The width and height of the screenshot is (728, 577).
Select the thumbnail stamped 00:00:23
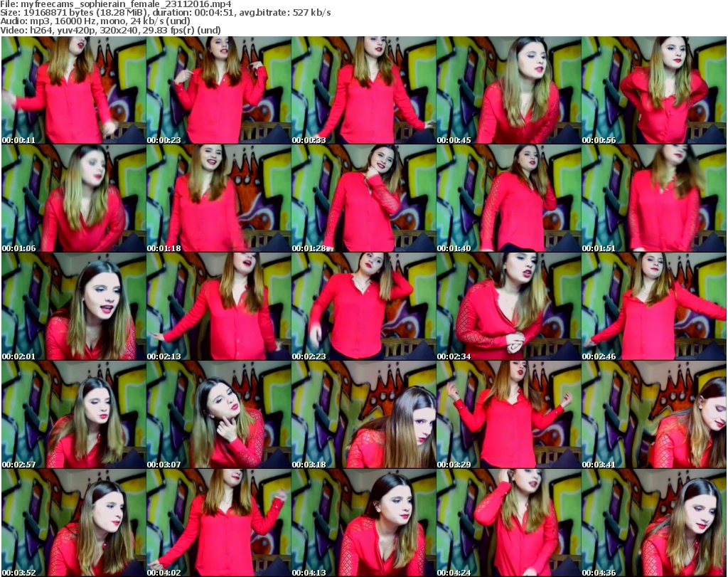click(219, 90)
